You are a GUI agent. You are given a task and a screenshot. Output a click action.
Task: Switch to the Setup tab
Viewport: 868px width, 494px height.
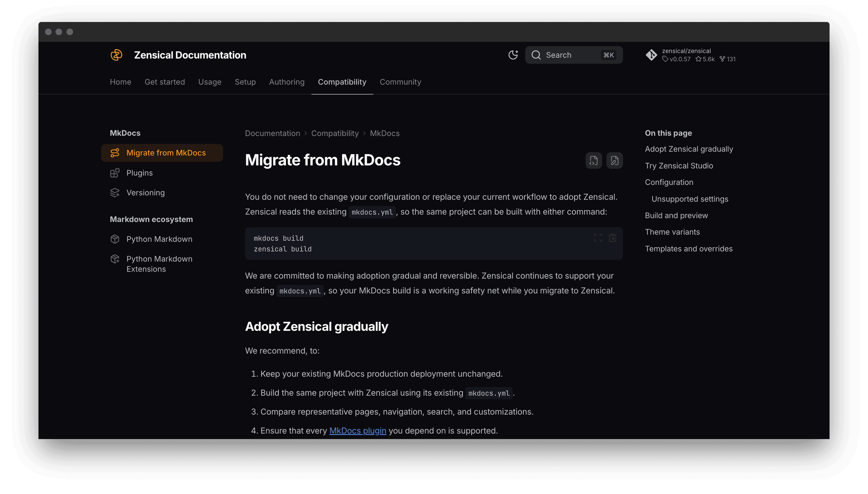[x=245, y=82]
